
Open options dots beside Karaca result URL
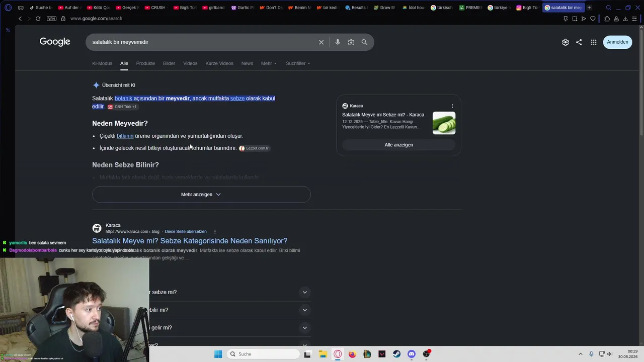(215, 232)
